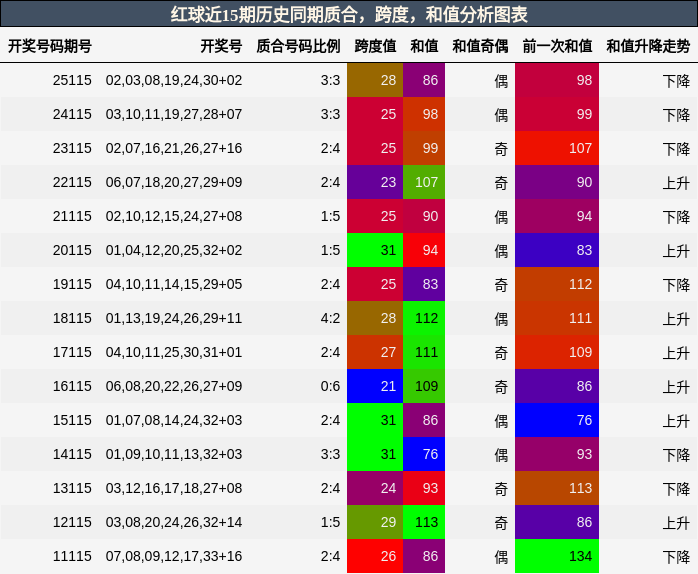
Task: Click draw numbers 01,04,12,20,25,32+02
Action: point(174,250)
